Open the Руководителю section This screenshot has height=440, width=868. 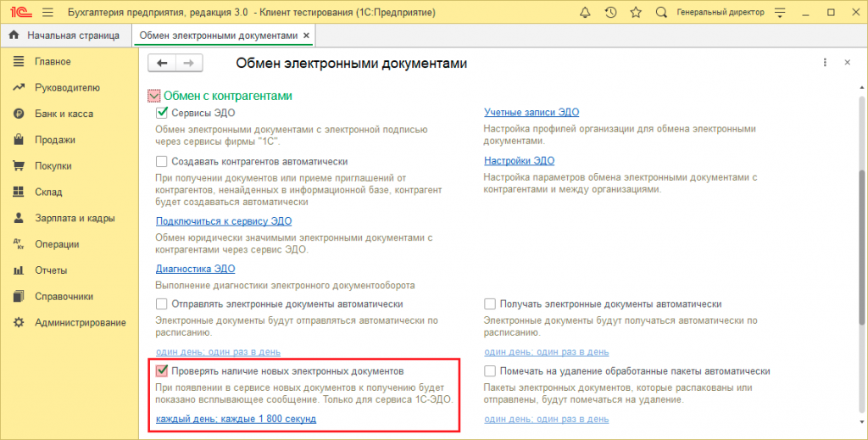tap(70, 87)
